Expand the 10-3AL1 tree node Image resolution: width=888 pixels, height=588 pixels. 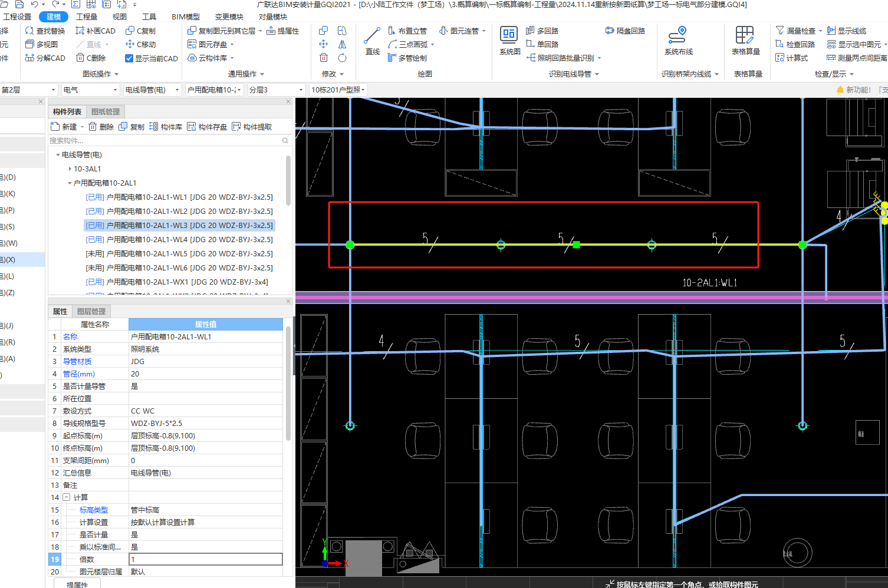[70, 169]
